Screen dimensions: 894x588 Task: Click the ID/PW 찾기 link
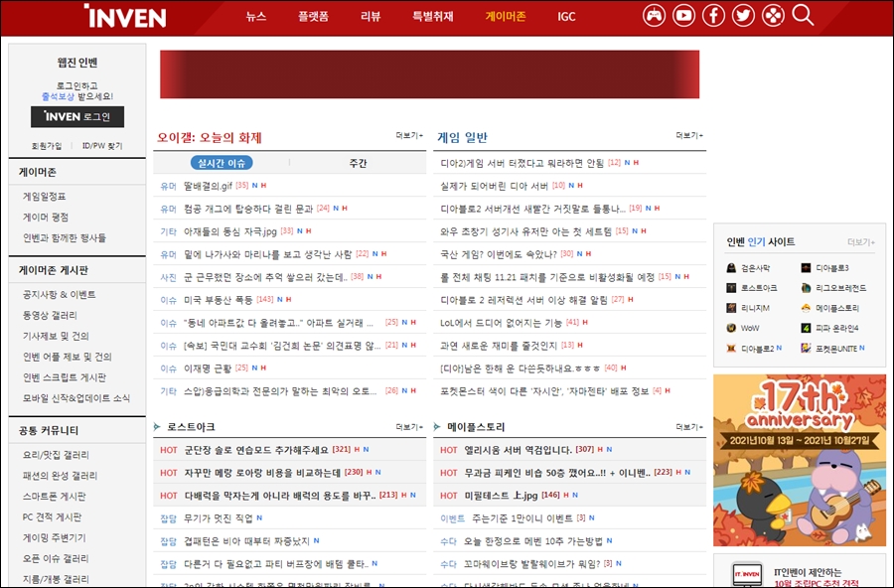[102, 146]
